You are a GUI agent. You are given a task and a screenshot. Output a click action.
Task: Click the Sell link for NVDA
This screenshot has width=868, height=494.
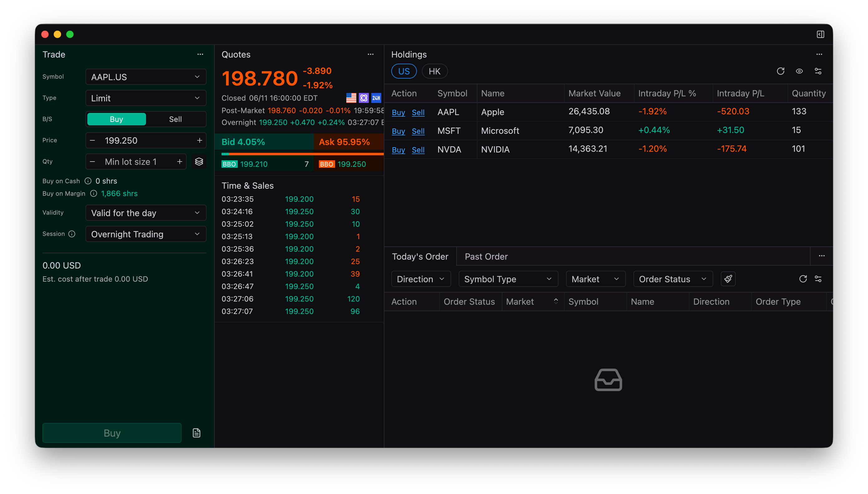pos(418,150)
